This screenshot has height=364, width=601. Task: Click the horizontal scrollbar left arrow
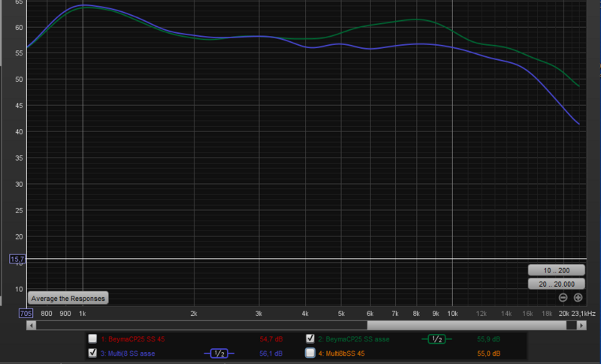pyautogui.click(x=31, y=326)
